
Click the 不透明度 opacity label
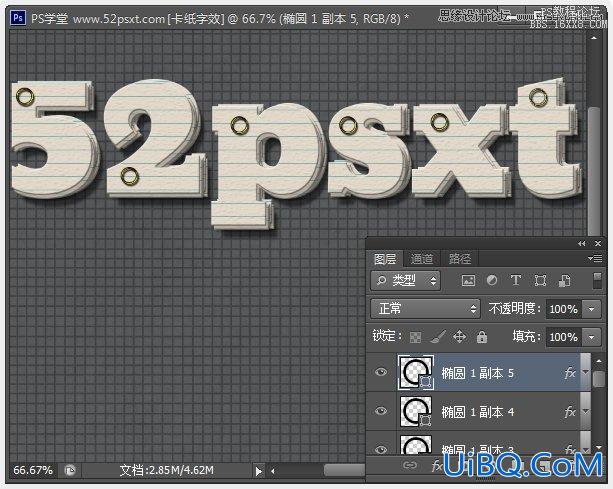pyautogui.click(x=514, y=308)
